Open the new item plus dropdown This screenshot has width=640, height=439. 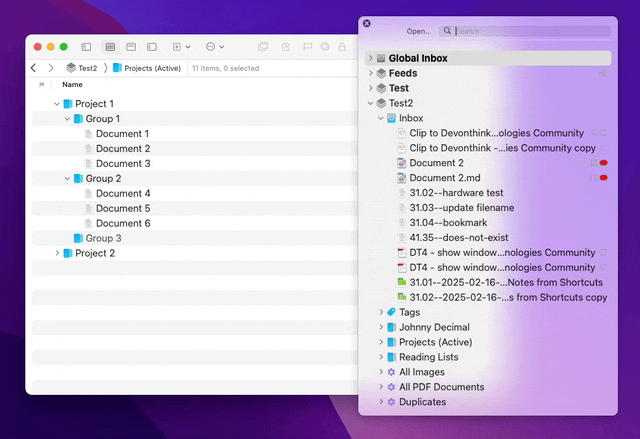[x=181, y=47]
